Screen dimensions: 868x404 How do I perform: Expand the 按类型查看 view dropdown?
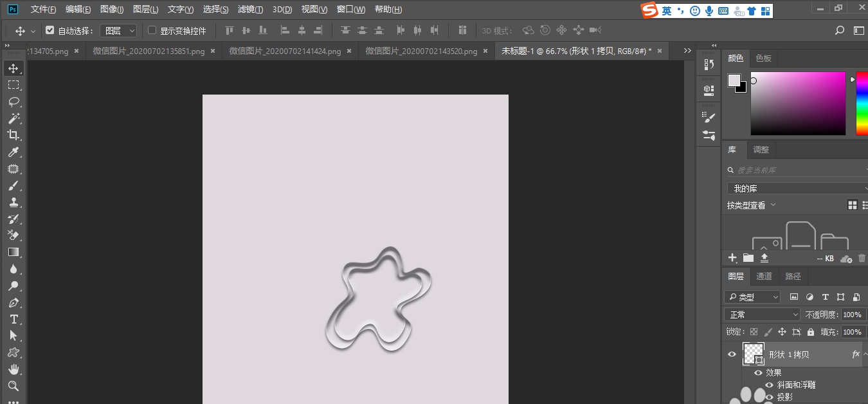752,205
